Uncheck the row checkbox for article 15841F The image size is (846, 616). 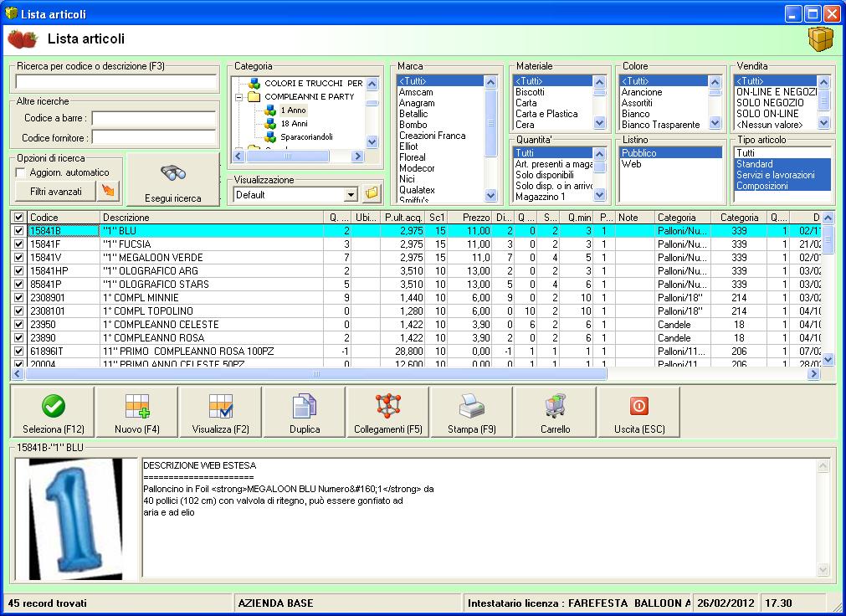tap(19, 244)
